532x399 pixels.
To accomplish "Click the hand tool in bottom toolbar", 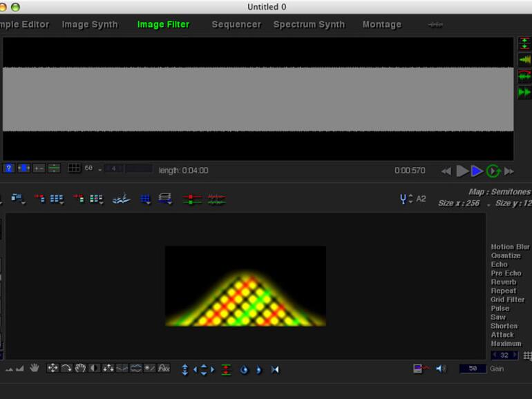I will (x=34, y=369).
